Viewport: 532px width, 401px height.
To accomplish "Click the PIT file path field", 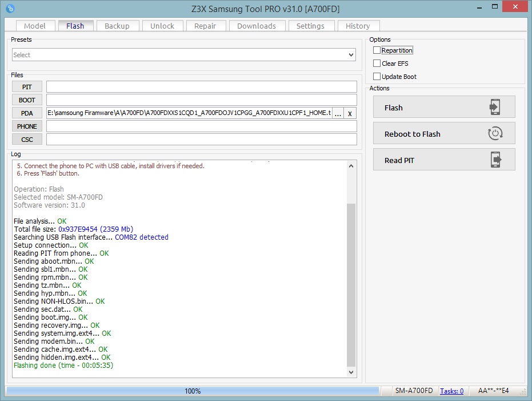I will (x=202, y=86).
